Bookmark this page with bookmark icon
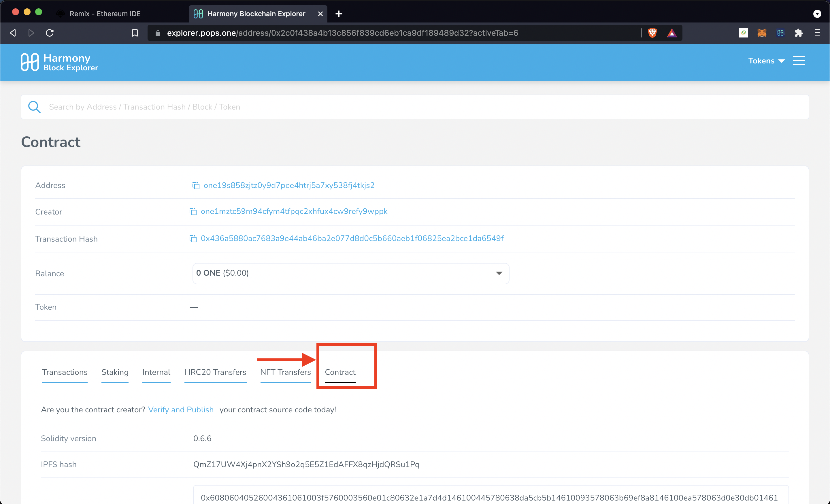The height and width of the screenshot is (504, 830). [135, 33]
